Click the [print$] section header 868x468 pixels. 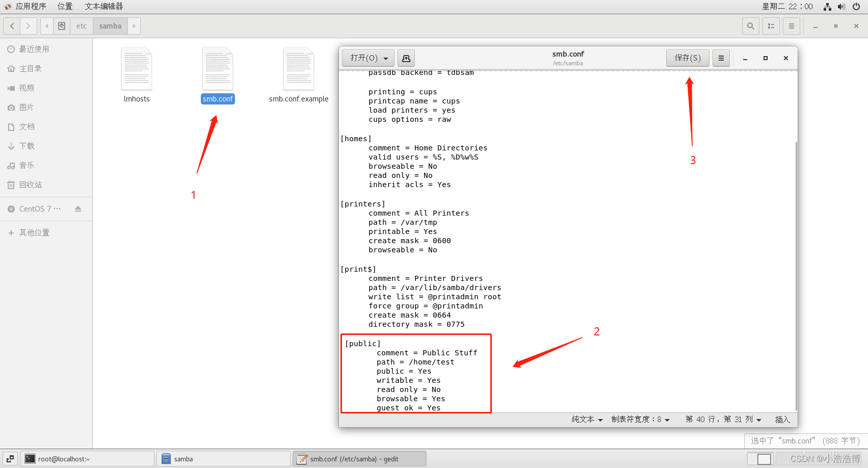(x=358, y=269)
